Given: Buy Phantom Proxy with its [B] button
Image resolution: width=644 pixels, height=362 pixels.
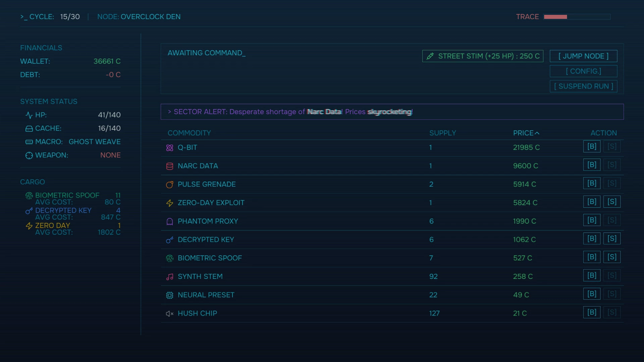Looking at the screenshot, I should 592,220.
